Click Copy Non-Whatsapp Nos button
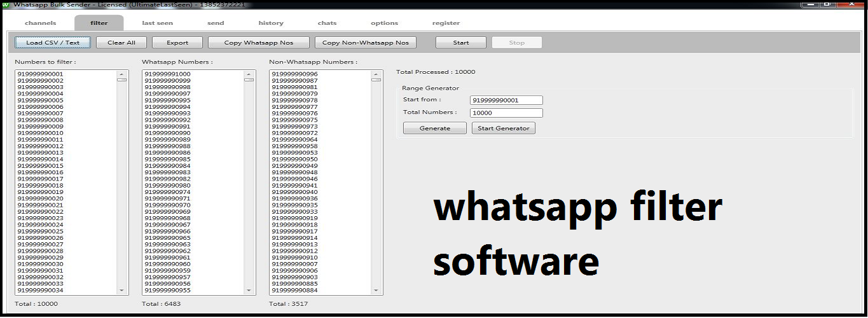The height and width of the screenshot is (318, 868). click(366, 43)
